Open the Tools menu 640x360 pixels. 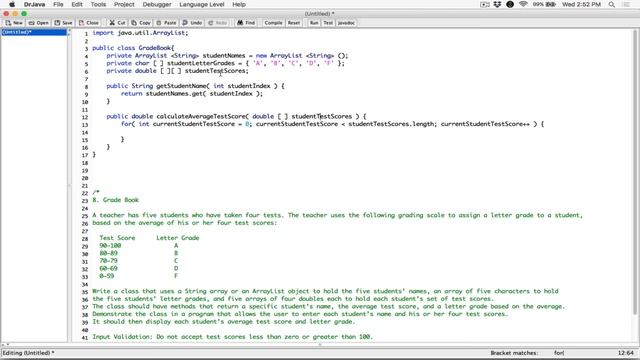(x=98, y=4)
